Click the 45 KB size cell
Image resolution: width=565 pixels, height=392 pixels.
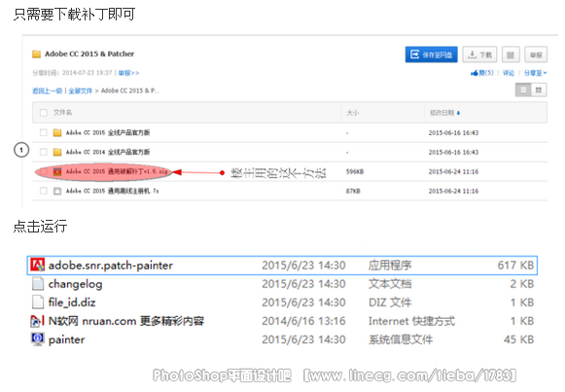pos(519,339)
